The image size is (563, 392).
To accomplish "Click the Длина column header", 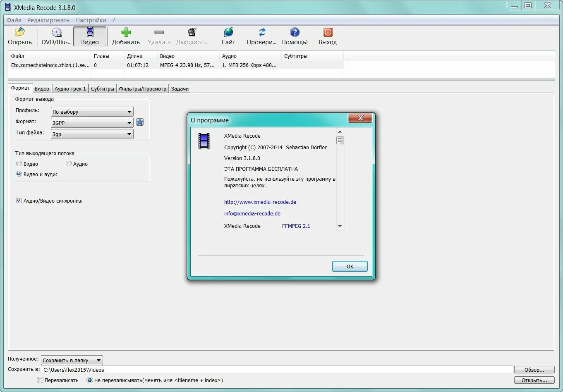I will point(141,56).
